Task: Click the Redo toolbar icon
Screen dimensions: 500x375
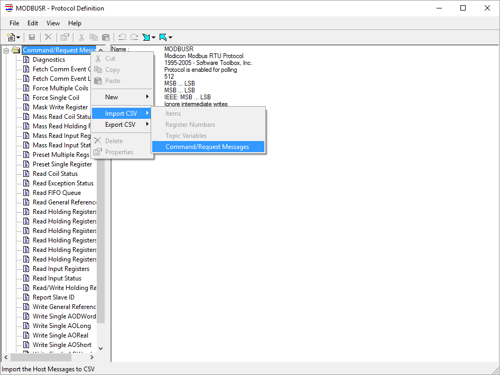Action: click(134, 37)
